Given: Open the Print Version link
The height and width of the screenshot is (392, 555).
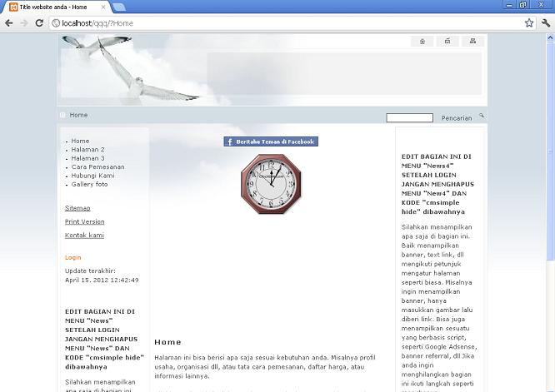Looking at the screenshot, I should click(x=85, y=221).
